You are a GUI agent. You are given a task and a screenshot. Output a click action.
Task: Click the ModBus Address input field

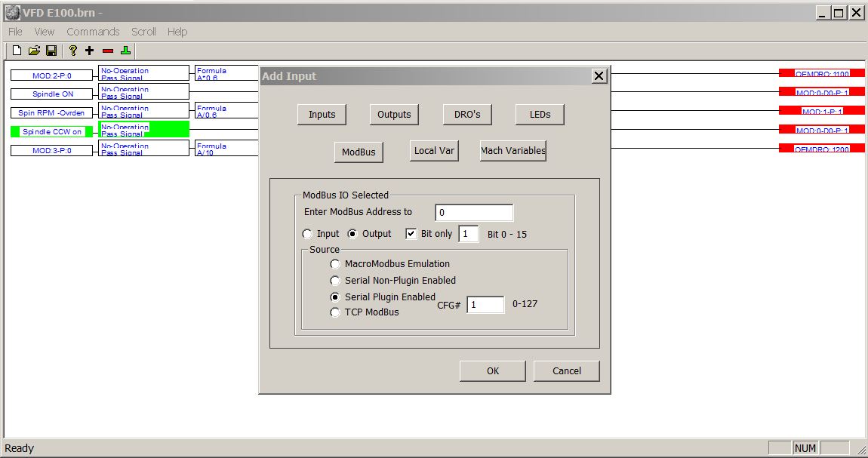(x=475, y=213)
